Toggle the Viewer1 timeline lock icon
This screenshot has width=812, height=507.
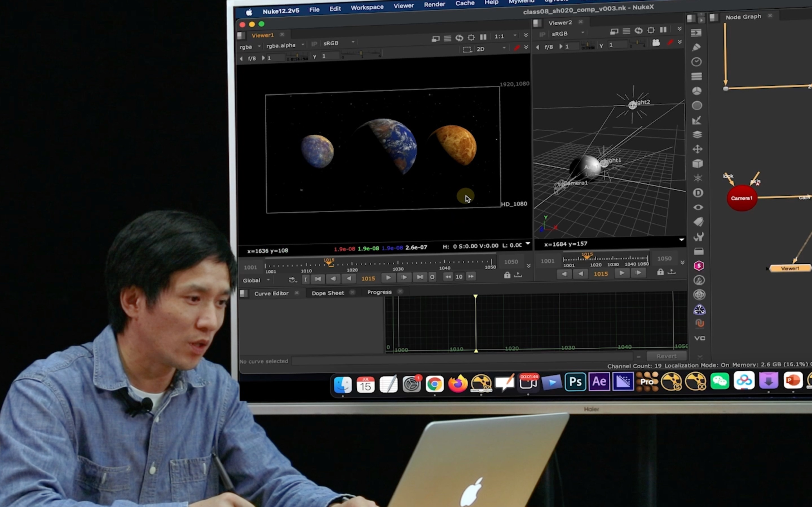click(x=507, y=275)
